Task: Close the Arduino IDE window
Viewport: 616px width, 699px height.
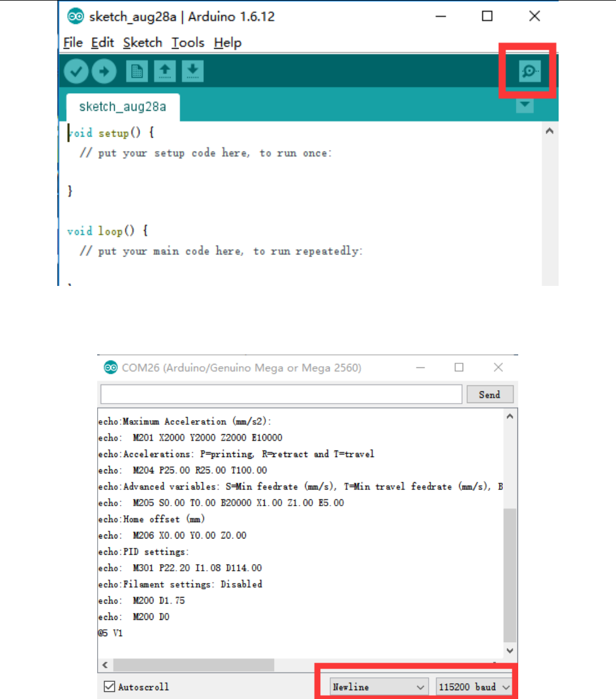Action: pos(535,16)
